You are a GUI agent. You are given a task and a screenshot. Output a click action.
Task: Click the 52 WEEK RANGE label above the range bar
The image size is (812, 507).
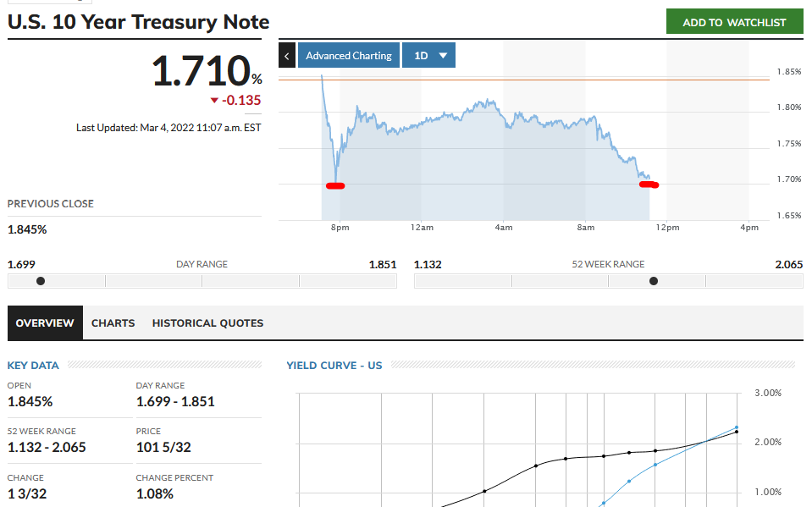(609, 265)
